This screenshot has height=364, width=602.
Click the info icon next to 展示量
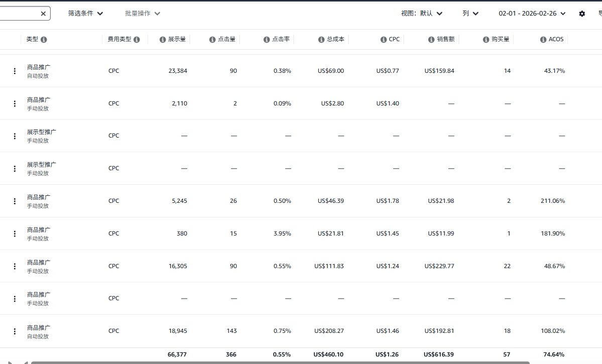[x=163, y=40]
